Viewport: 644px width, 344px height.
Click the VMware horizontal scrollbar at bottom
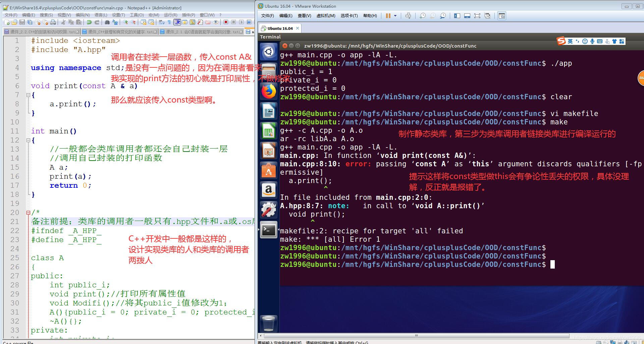(417, 336)
